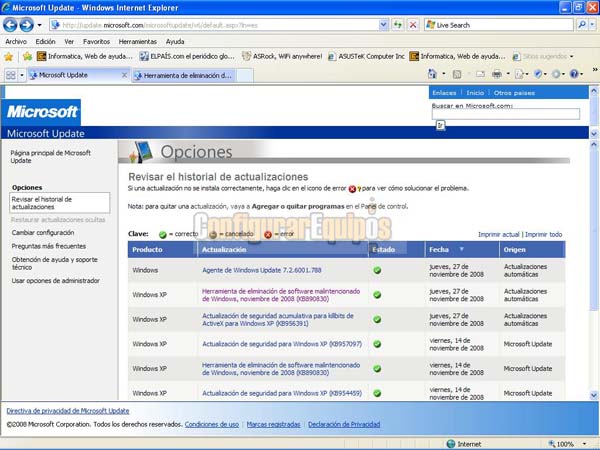Open Obtención de ayuda y soporte técnico
Viewport: 600px width, 450px height.
point(54,263)
